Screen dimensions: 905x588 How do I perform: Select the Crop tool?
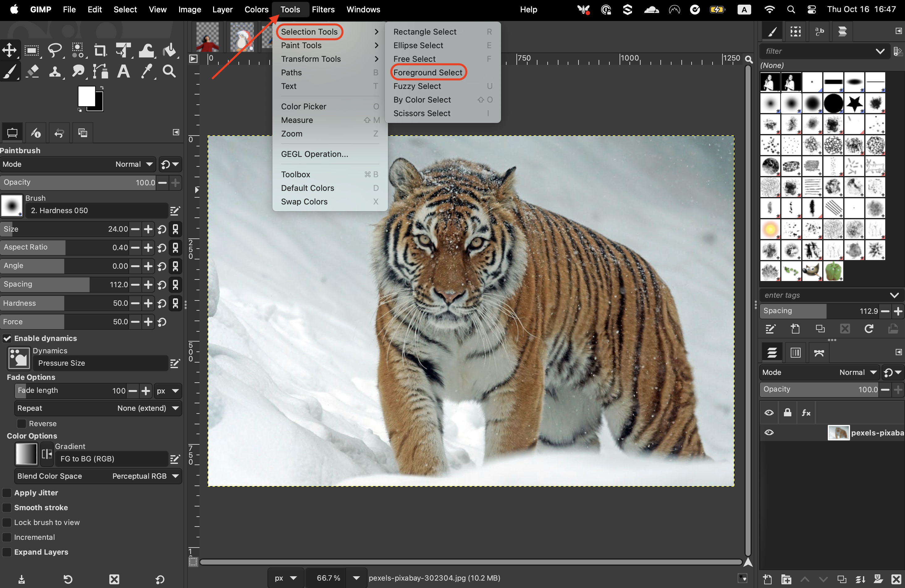pos(100,50)
